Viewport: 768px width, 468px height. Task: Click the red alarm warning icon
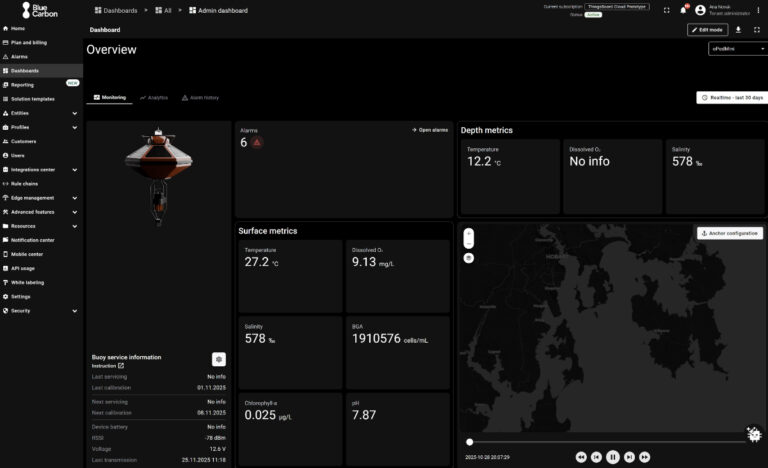257,143
